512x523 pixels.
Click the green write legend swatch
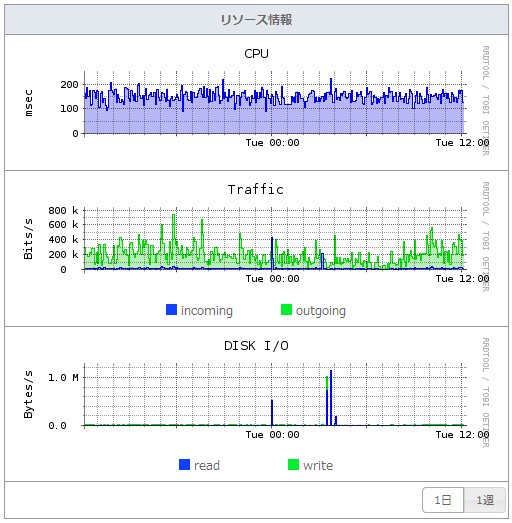(293, 465)
